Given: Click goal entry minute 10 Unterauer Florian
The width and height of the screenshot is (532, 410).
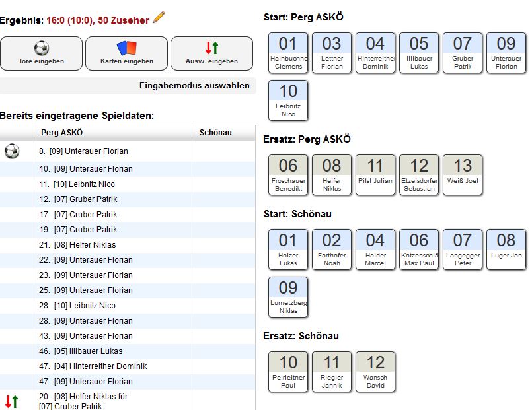Looking at the screenshot, I should (86, 169).
